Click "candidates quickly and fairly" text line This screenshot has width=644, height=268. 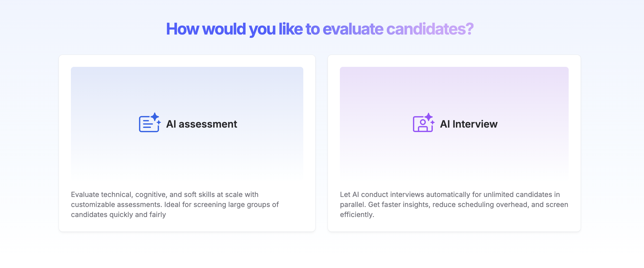(x=118, y=215)
